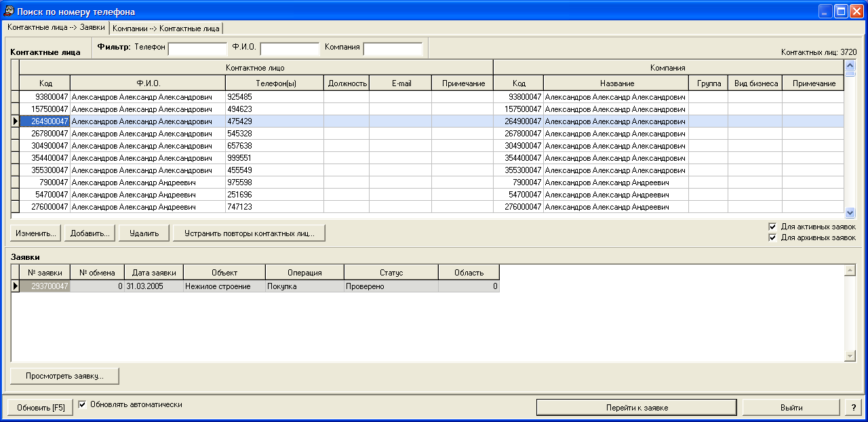Image resolution: width=868 pixels, height=422 pixels.
Task: Click contacts grid scroll-down arrow
Action: [850, 212]
